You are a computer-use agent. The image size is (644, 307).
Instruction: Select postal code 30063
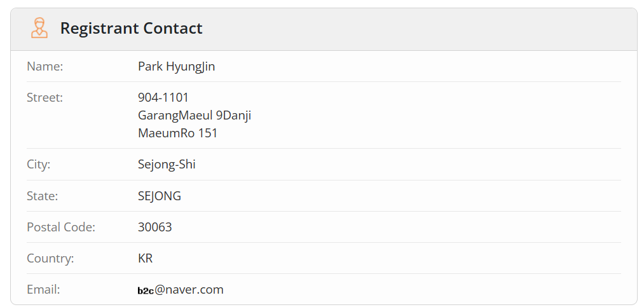pyautogui.click(x=155, y=227)
